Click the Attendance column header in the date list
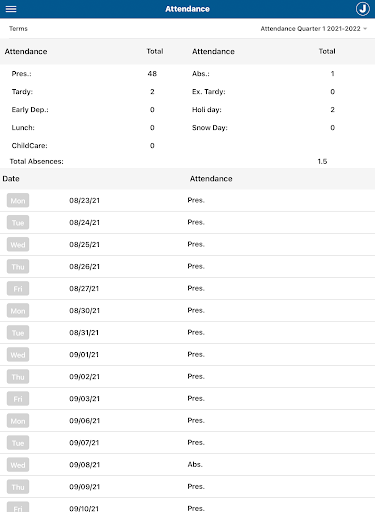 211,179
